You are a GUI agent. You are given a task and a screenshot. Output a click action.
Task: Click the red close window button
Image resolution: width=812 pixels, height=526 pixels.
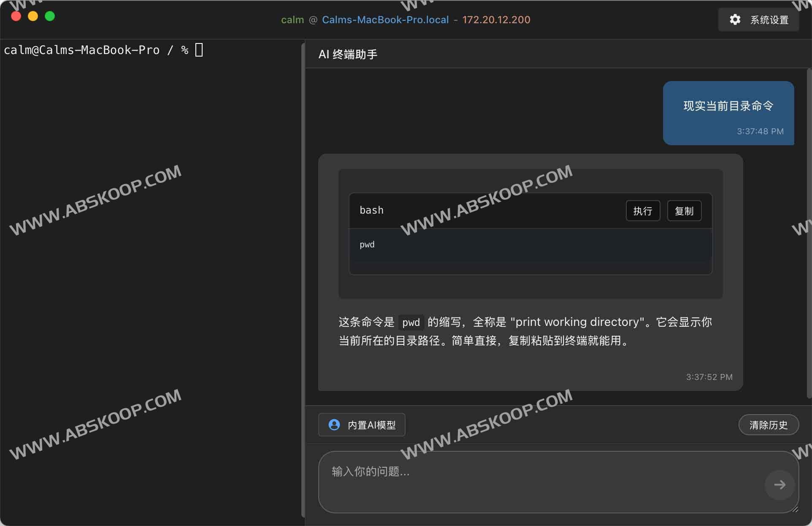tap(16, 16)
